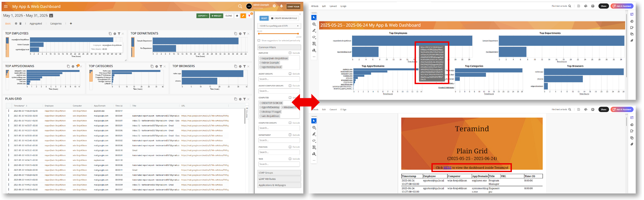Tick the Exclude checkbox for Agent Groups
Screen dimensions: 644x200
290,74
